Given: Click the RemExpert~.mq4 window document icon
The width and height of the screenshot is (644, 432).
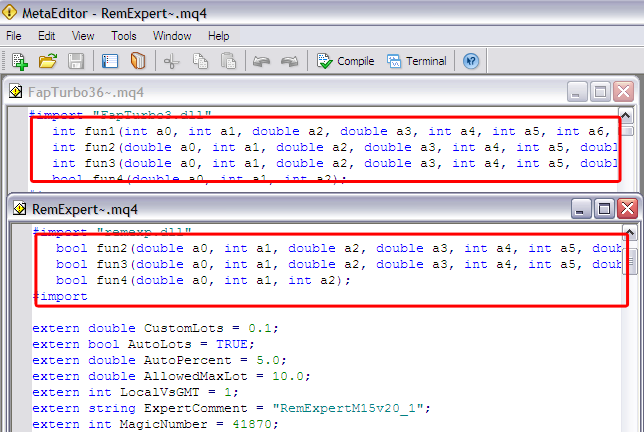Looking at the screenshot, I should click(x=19, y=209).
